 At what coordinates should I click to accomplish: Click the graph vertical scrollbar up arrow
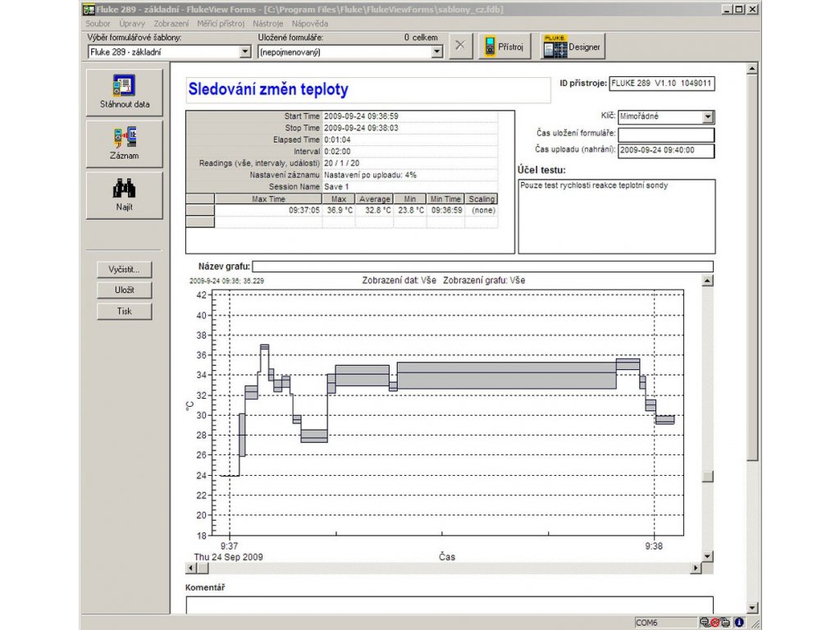tap(708, 281)
